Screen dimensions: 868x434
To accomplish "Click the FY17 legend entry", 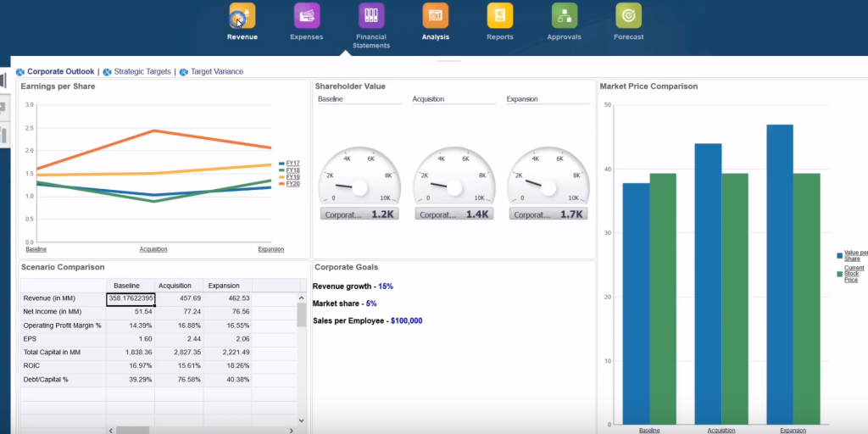I will (292, 163).
